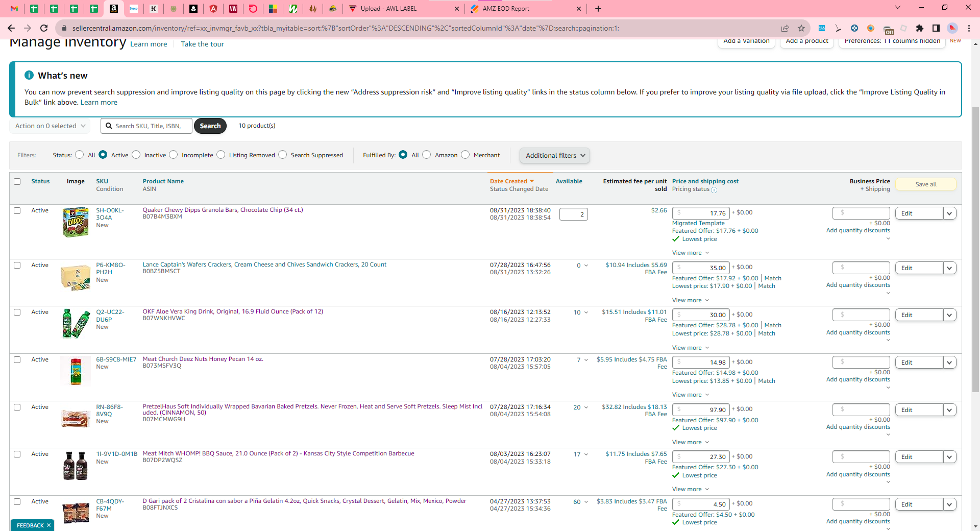Switch to the Gmail tab
980x531 pixels.
click(14, 9)
